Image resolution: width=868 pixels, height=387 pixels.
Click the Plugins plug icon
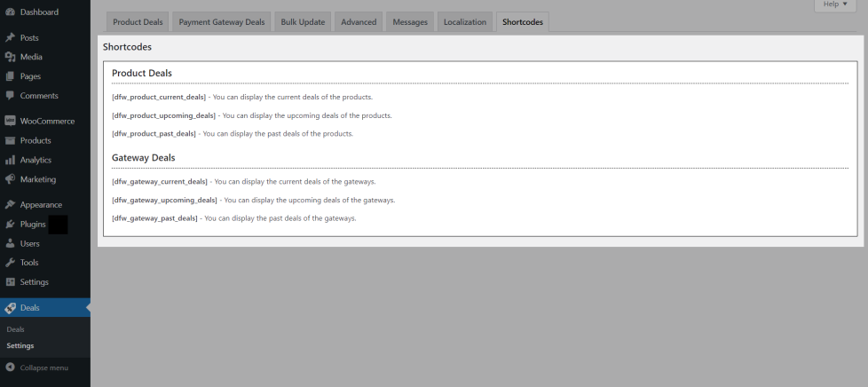click(10, 225)
